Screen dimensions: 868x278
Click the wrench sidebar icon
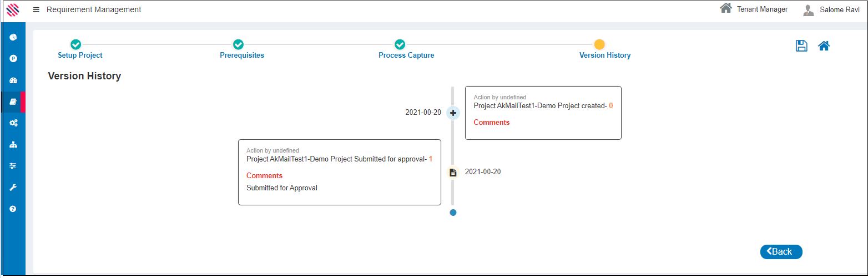point(13,188)
